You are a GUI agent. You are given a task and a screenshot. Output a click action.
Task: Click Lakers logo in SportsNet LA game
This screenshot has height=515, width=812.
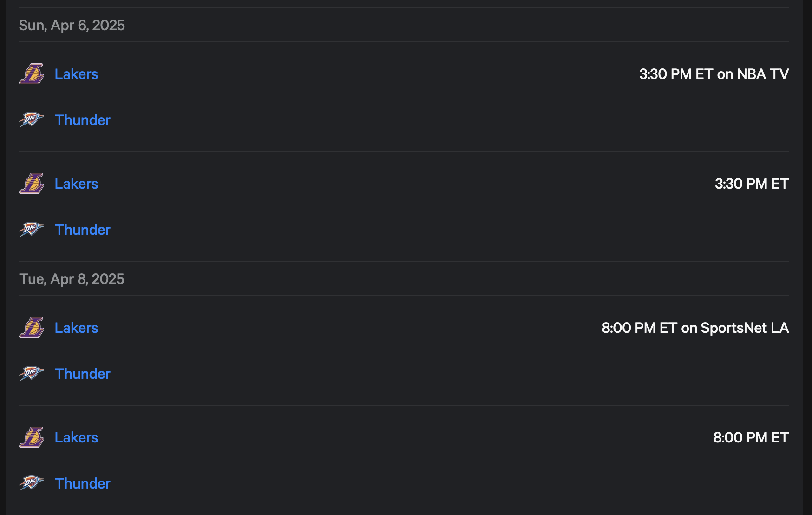tap(32, 328)
